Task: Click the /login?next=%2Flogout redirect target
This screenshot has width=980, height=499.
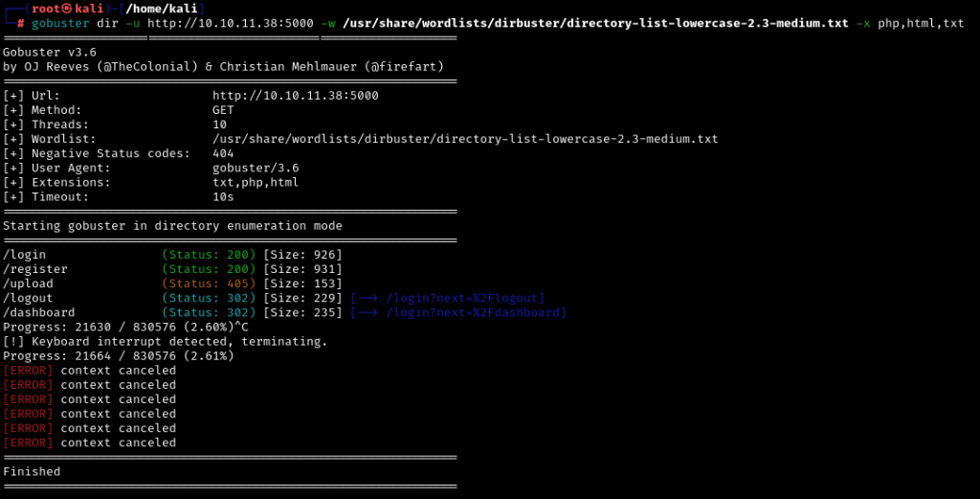Action: click(x=465, y=298)
